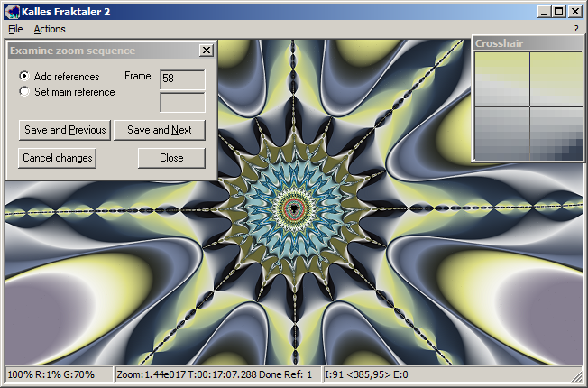The width and height of the screenshot is (588, 388).
Task: Open the Actions menu
Action: (50, 29)
